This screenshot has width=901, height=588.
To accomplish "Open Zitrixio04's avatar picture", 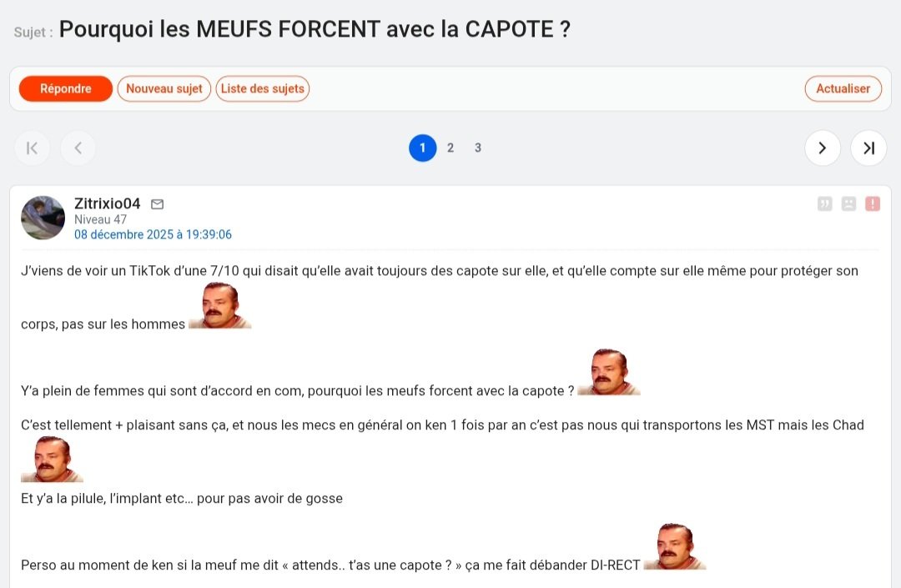I will coord(43,219).
